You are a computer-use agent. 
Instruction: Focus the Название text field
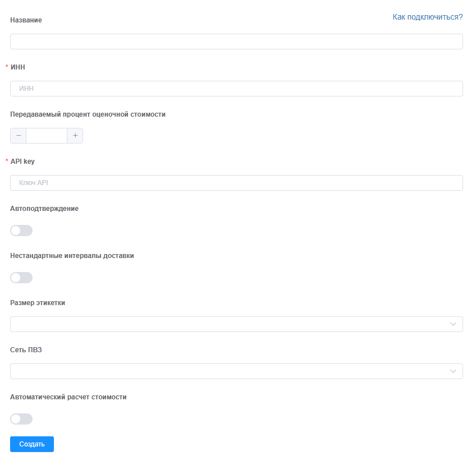point(236,42)
